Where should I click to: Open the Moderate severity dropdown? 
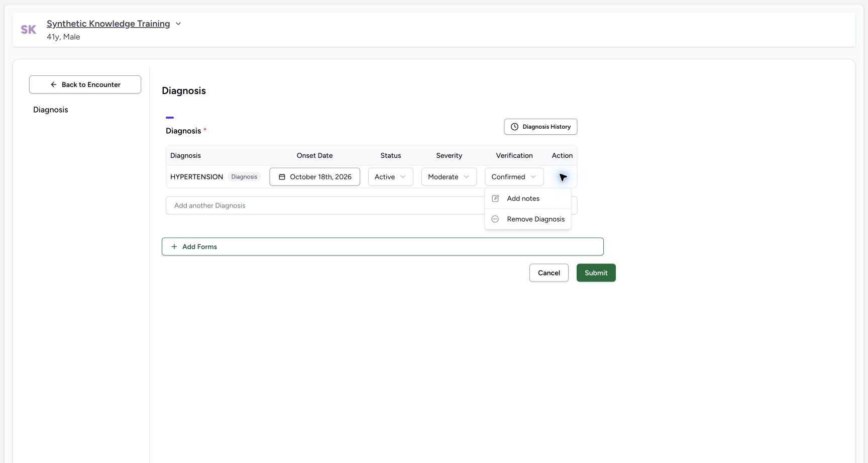tap(449, 177)
